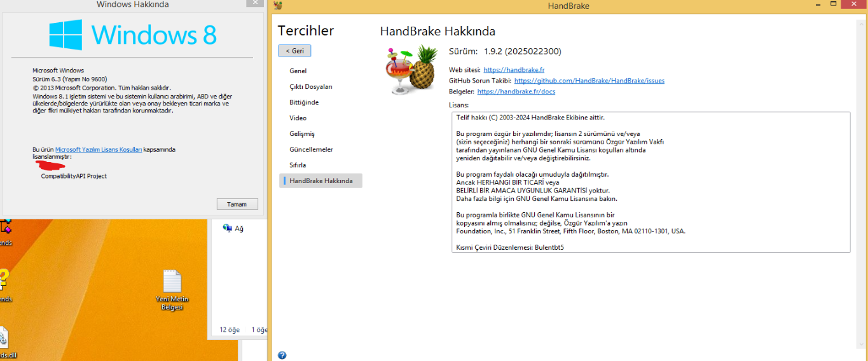
Task: Select the Bittiğinde preferences section
Action: [x=304, y=102]
